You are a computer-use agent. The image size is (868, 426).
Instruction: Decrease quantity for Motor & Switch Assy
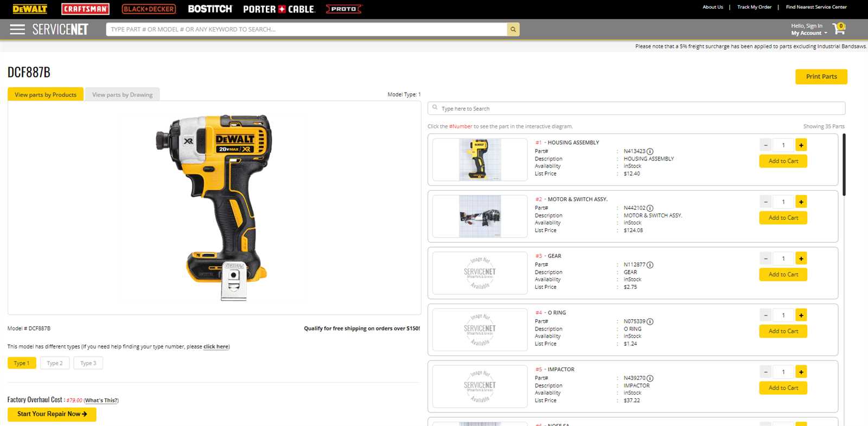[765, 202]
